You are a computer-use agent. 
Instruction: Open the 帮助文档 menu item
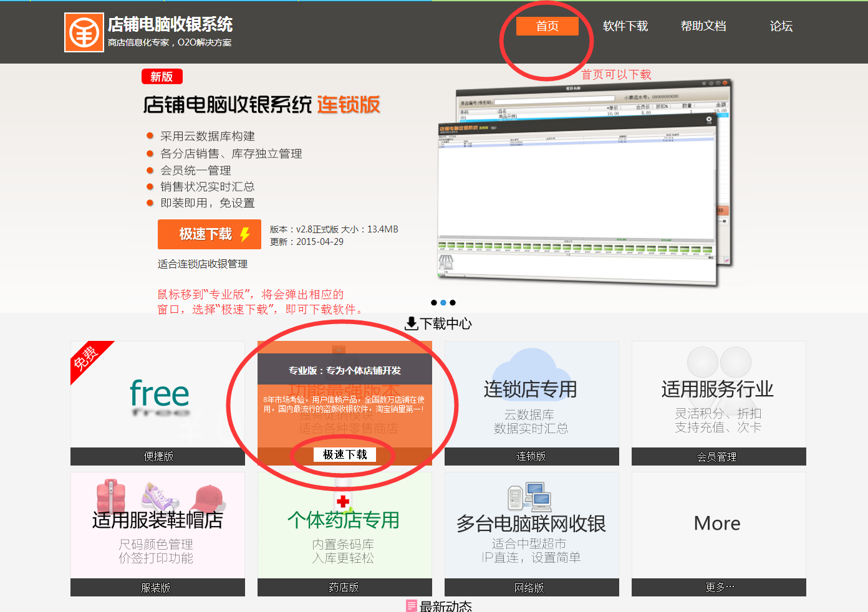pyautogui.click(x=703, y=26)
